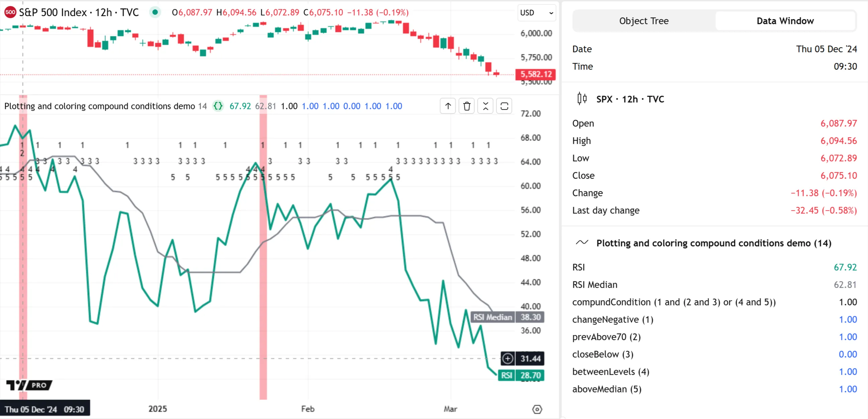Screen dimensions: 868x419
Task: Click the red 5,582.12 price label
Action: (x=535, y=74)
